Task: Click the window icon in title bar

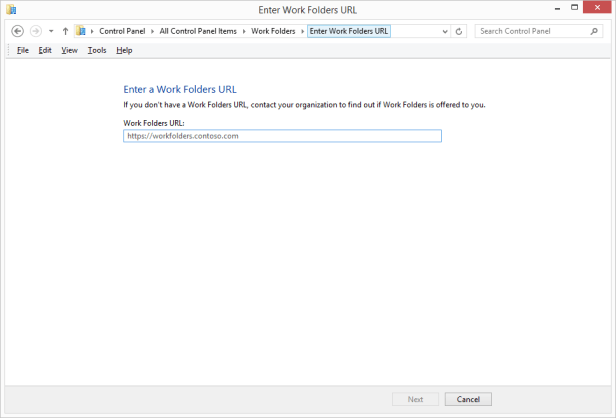Action: [11, 10]
